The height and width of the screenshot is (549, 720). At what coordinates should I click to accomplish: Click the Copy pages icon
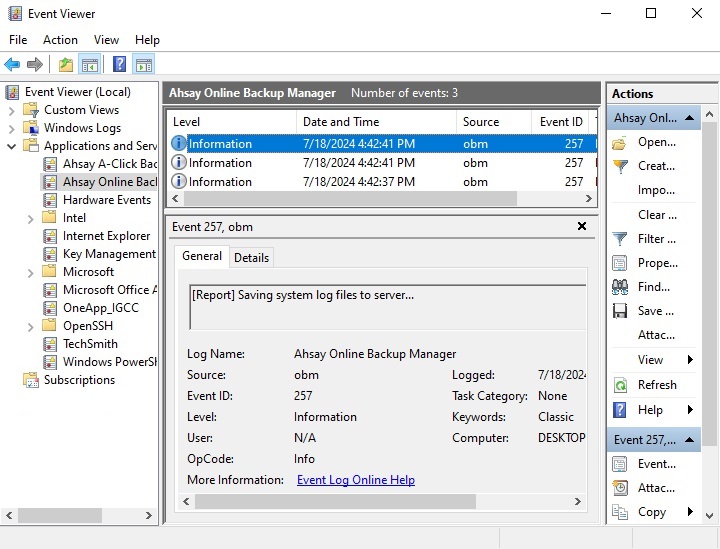[619, 512]
